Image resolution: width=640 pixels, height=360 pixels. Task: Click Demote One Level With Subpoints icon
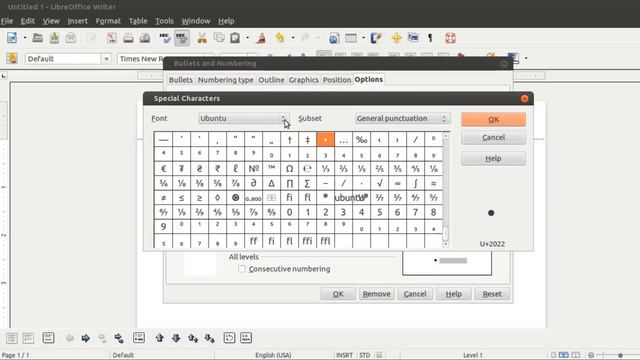coord(119,338)
